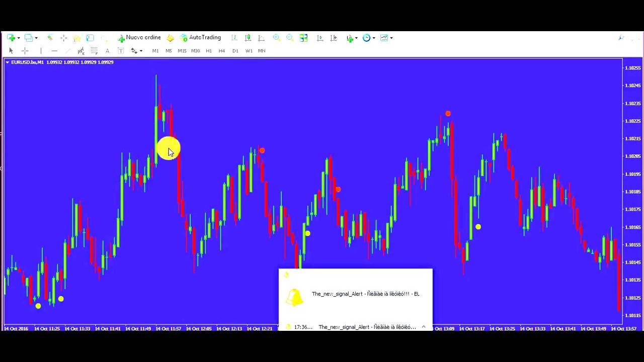Open the Navigator star-folder icon
This screenshot has width=644, height=362.
[77, 38]
